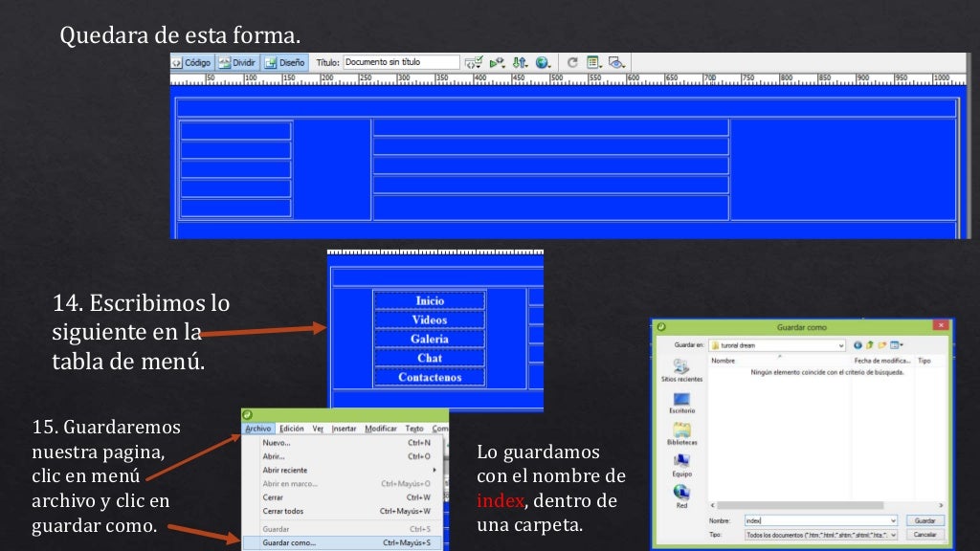The image size is (980, 551).
Task: Open Escritorio location in save dialog
Action: tap(681, 403)
